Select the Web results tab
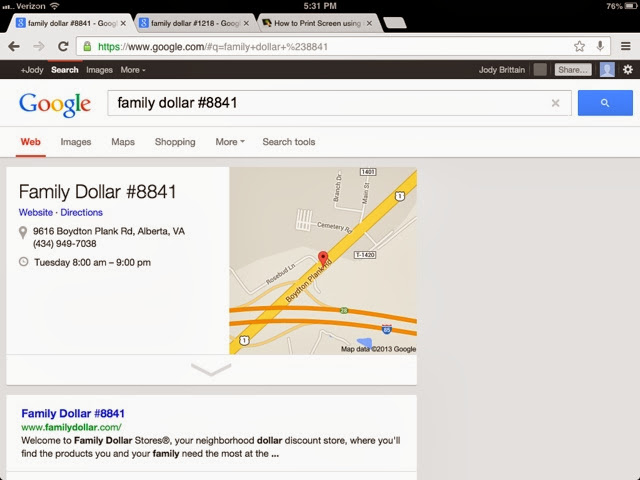This screenshot has height=480, width=640. coord(31,142)
